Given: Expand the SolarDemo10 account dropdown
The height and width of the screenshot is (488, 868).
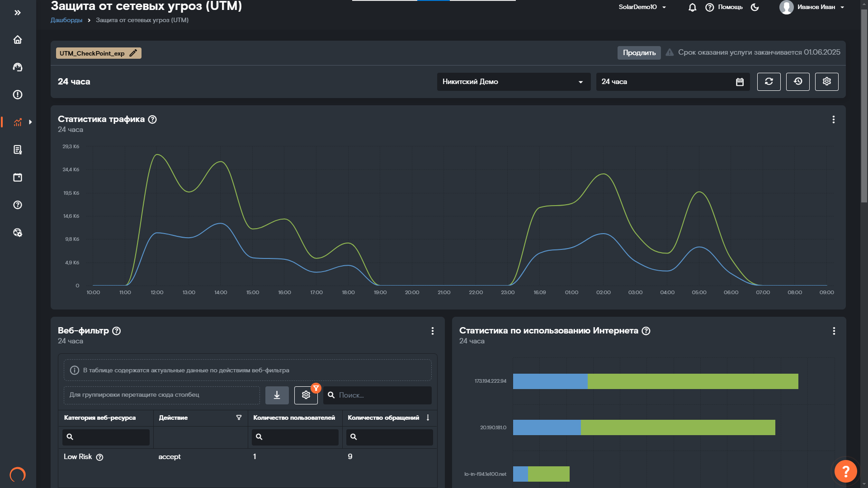Looking at the screenshot, I should click(642, 7).
